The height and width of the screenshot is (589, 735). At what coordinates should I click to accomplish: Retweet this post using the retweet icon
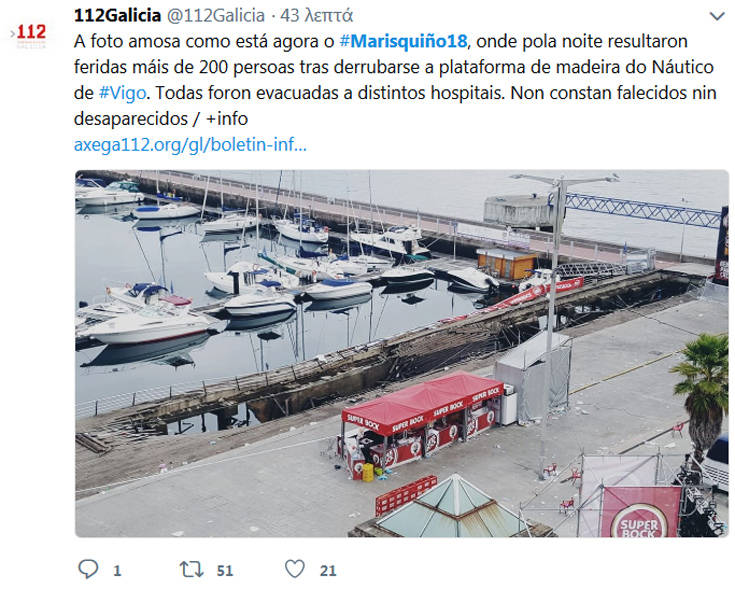192,569
